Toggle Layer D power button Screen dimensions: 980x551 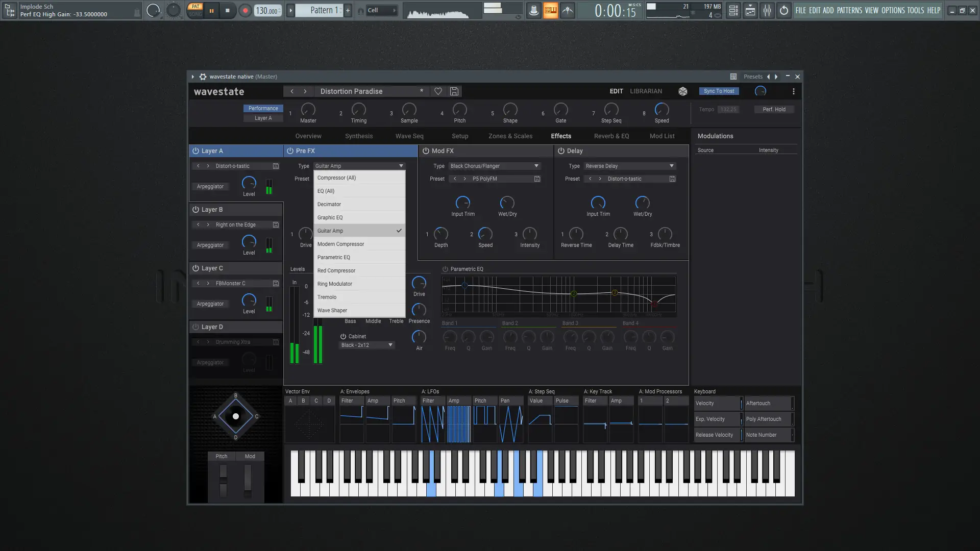(x=195, y=327)
